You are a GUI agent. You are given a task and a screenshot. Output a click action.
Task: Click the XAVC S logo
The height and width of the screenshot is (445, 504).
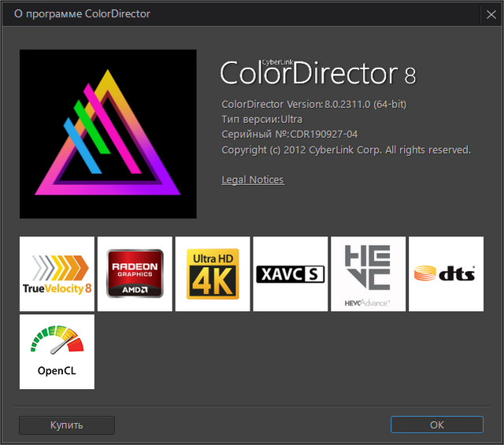[x=290, y=273]
